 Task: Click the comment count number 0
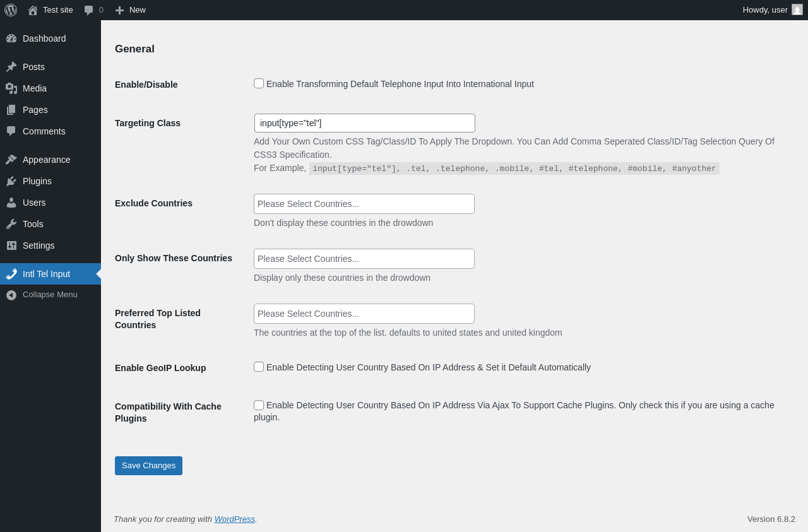(x=101, y=10)
